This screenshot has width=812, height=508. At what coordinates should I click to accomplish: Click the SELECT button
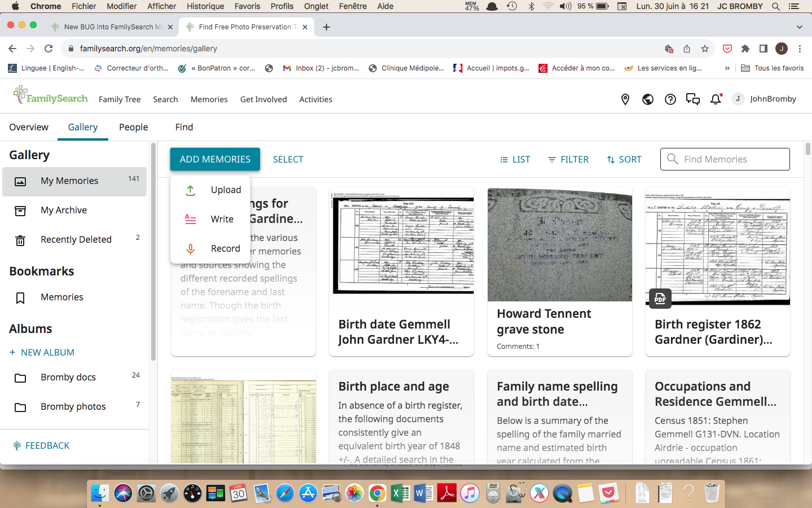click(x=288, y=159)
